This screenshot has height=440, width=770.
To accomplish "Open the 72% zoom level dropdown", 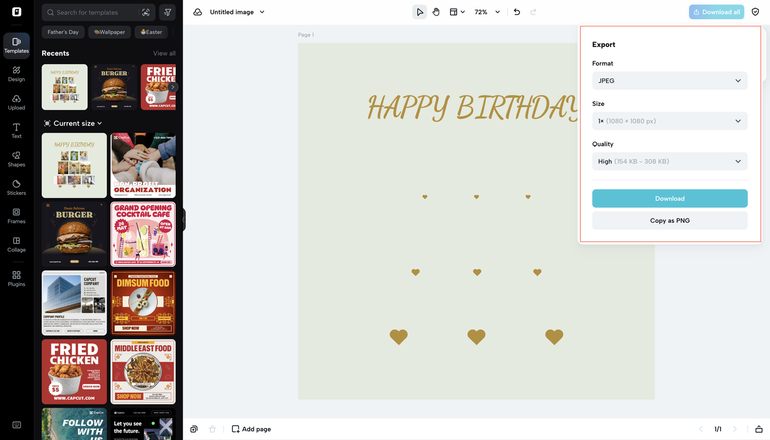I will [486, 12].
